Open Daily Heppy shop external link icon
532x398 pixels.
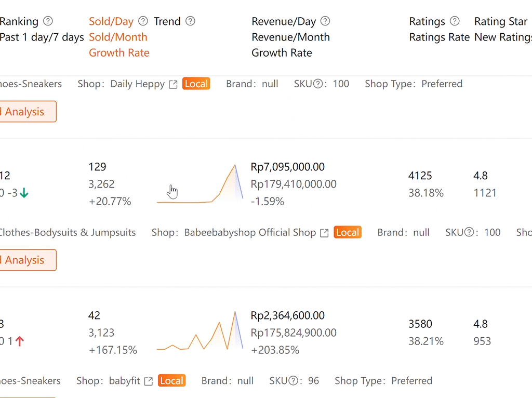coord(174,84)
